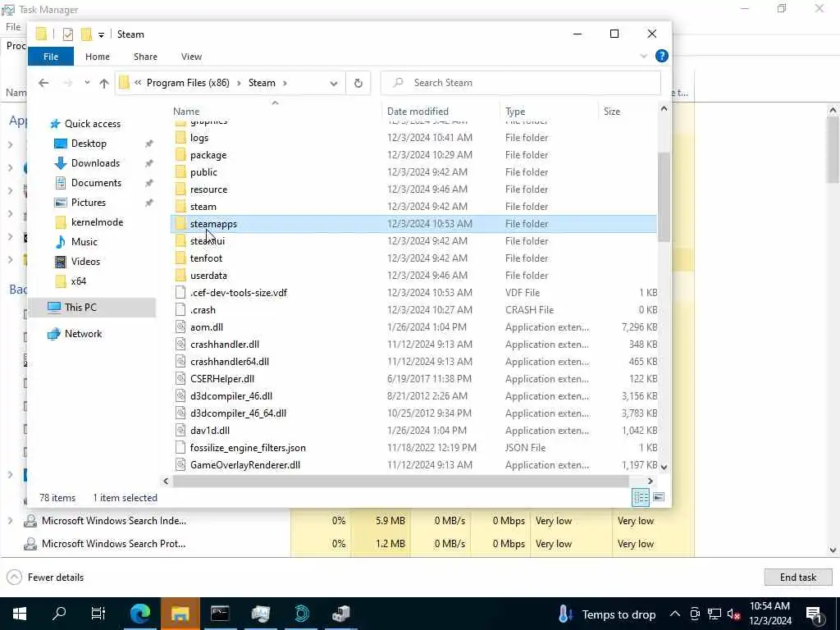Switch to large icons view layout

(659, 497)
